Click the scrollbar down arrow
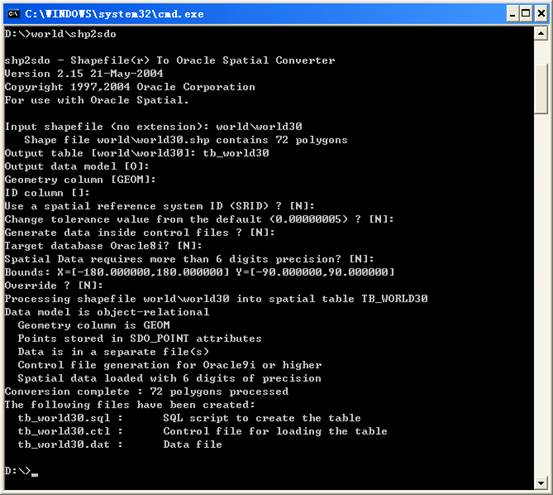Screen dimensions: 553x495 [541, 483]
